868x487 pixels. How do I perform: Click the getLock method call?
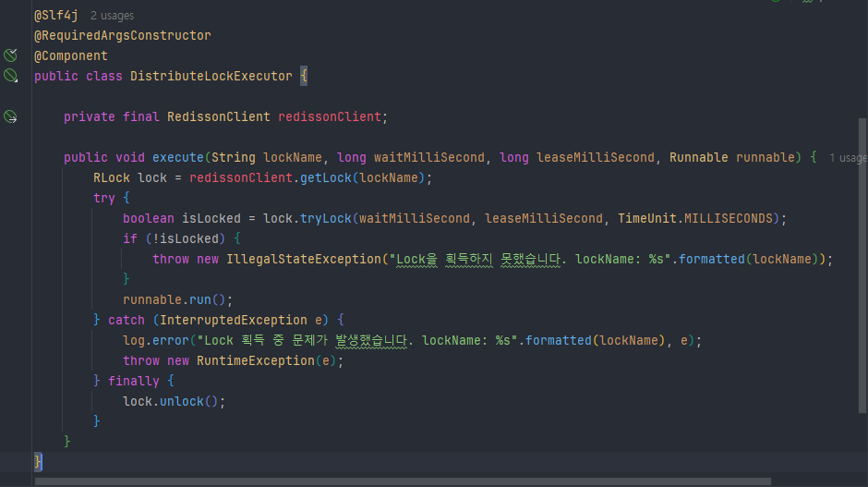click(325, 177)
